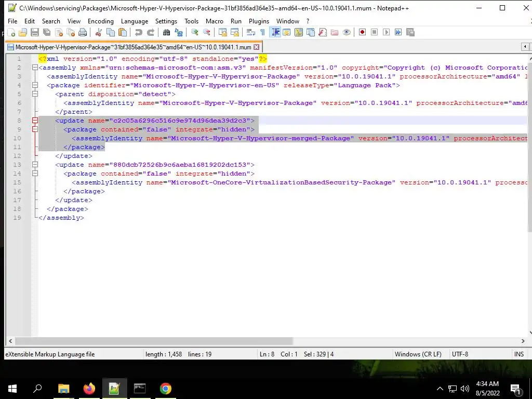Click the horizontal scrollbar left arrow
Viewport: 532px width, 399px height.
pyautogui.click(x=10, y=341)
